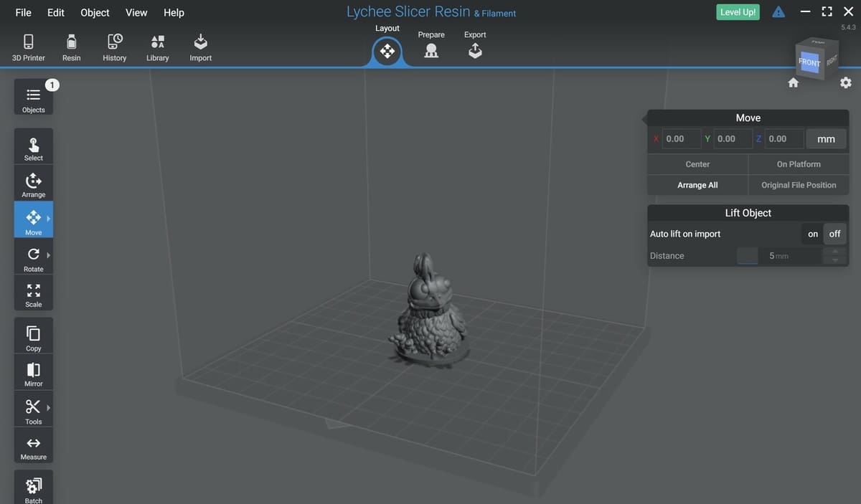Click the Z position field
861x504 pixels.
[x=784, y=139]
